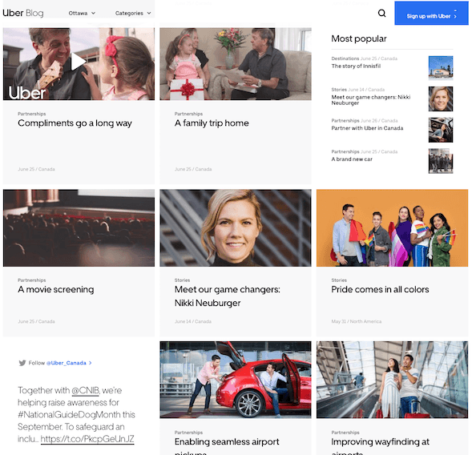Expand the Categories dropdown
476x455 pixels.
pos(133,13)
